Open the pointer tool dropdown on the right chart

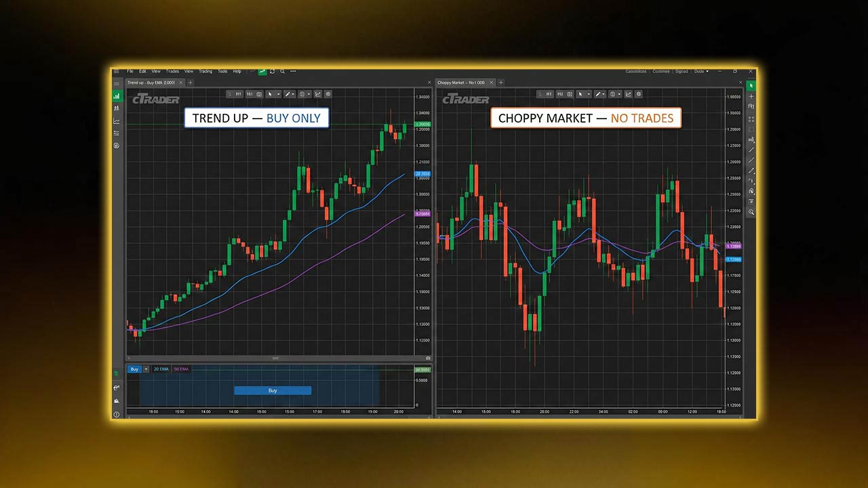point(589,94)
